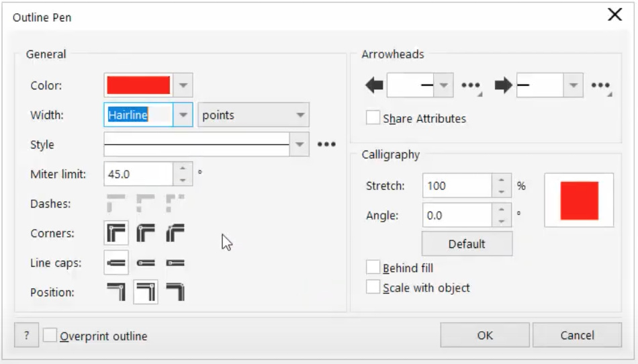Open the outline Color dropdown
638x364 pixels.
point(183,85)
